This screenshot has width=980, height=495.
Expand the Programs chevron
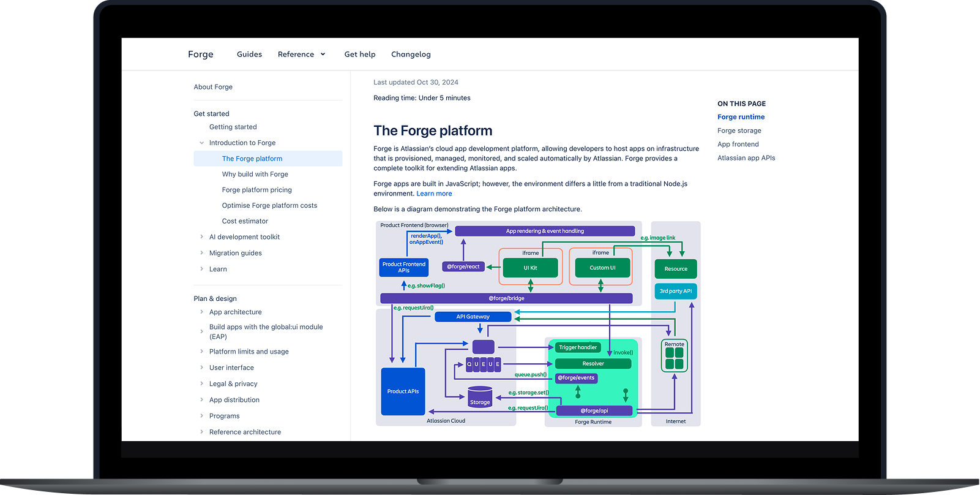(201, 416)
